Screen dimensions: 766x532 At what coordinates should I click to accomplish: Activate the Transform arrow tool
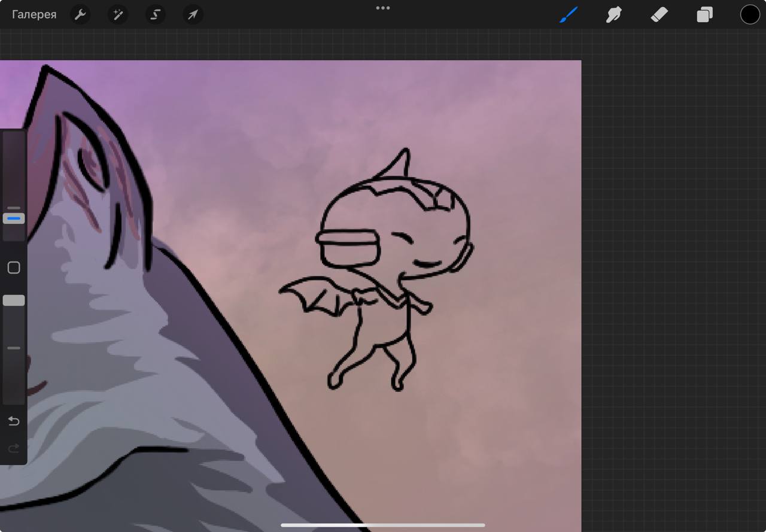point(193,14)
